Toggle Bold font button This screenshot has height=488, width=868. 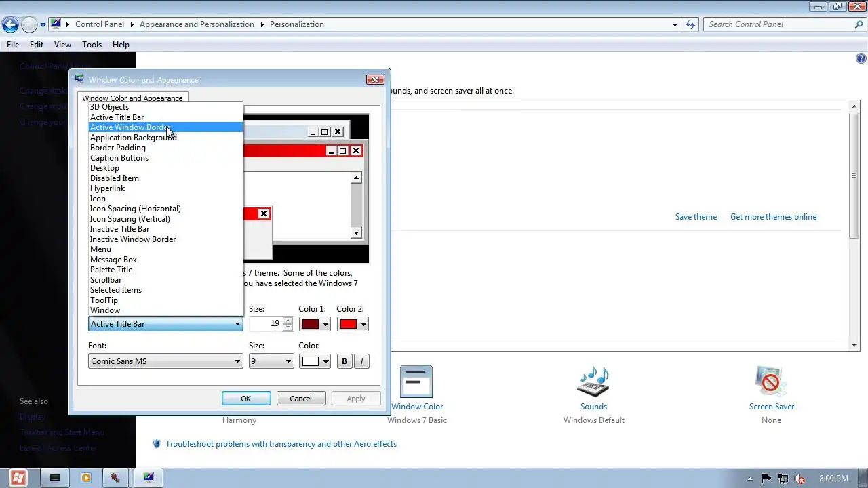(344, 361)
